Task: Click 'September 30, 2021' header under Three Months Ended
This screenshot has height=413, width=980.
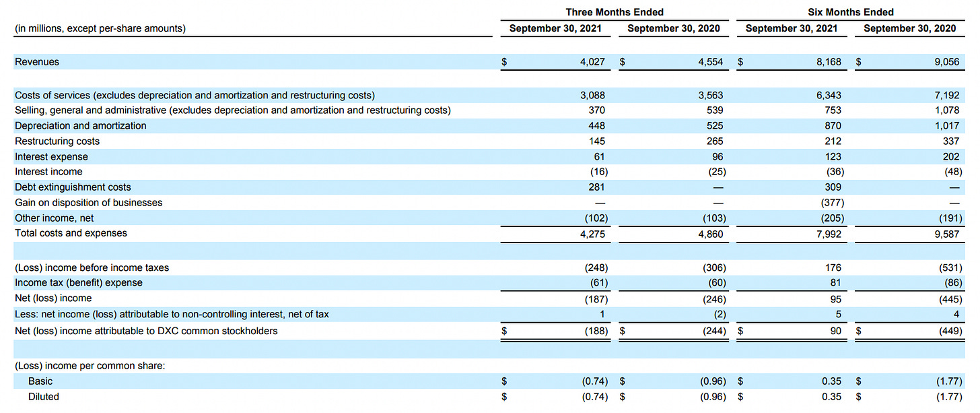Action: tap(555, 28)
